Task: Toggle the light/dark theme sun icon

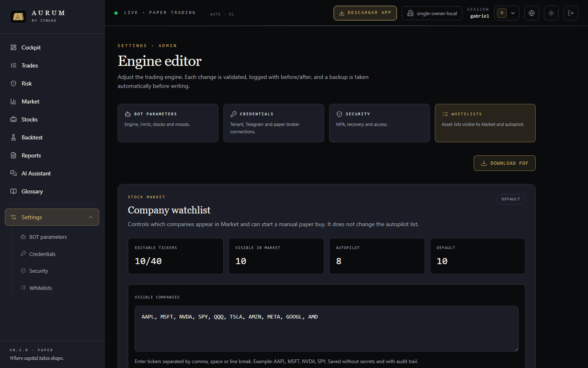Action: pos(551,13)
